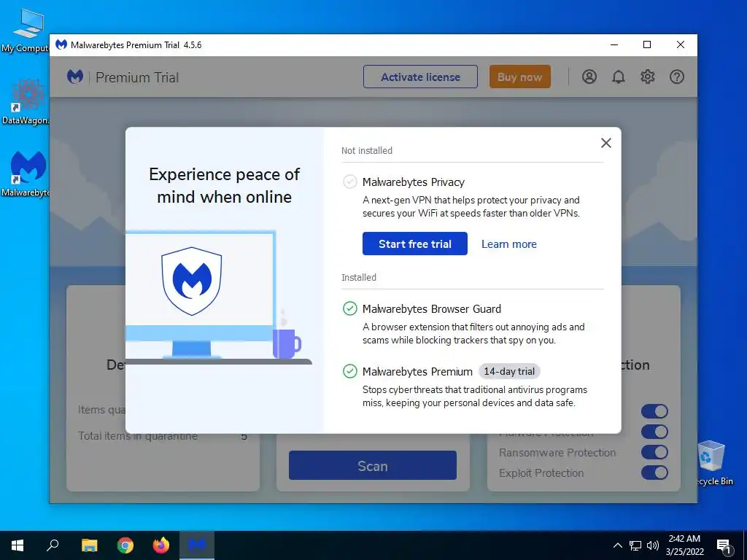Click the Malwarebytes logo beside Premium Trial
747x560 pixels.
(x=75, y=77)
